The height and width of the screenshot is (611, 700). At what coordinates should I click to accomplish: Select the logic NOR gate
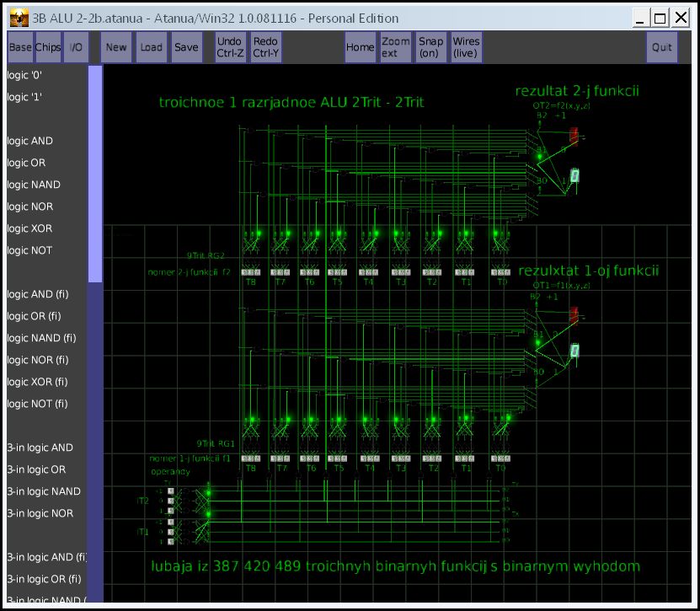click(x=30, y=206)
